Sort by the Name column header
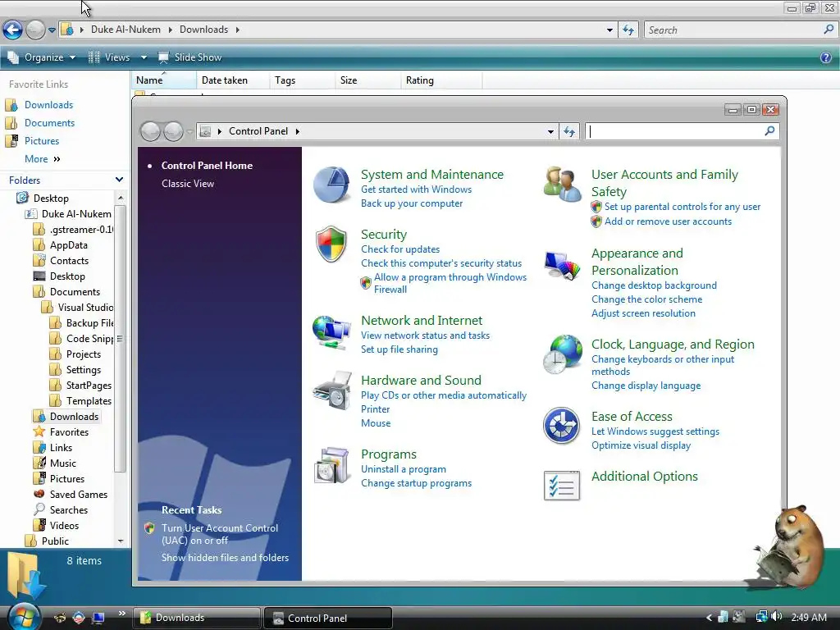840x630 pixels. 163,80
